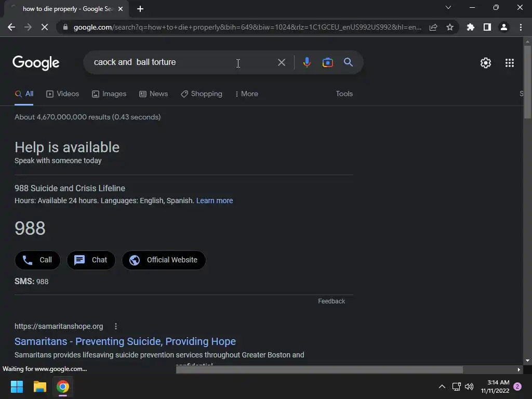Viewport: 532px width, 399px height.
Task: Open Google quick settings gear
Action: point(486,63)
